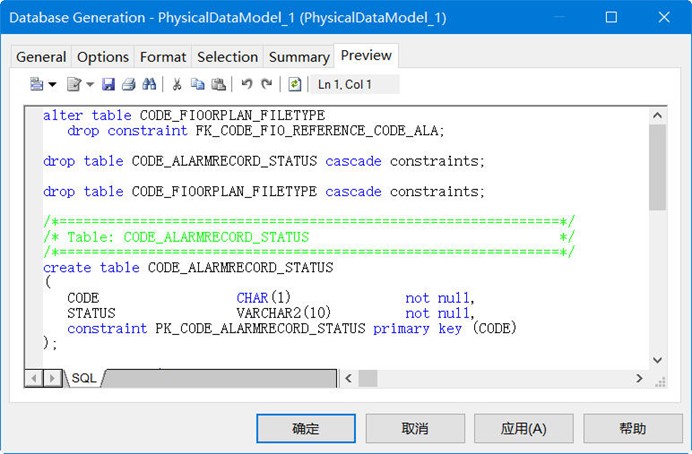Click the VARCHAR2(10) data type
The image size is (692, 454).
[x=284, y=313]
